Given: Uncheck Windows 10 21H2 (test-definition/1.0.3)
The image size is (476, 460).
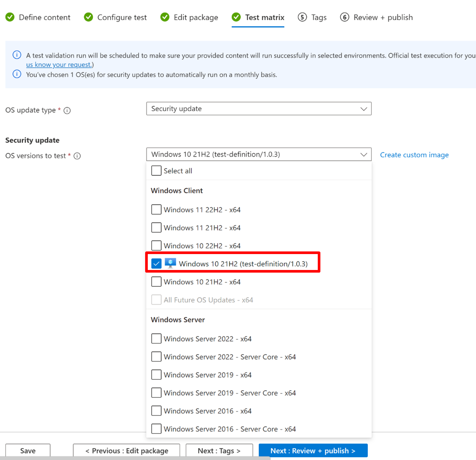Looking at the screenshot, I should 156,264.
